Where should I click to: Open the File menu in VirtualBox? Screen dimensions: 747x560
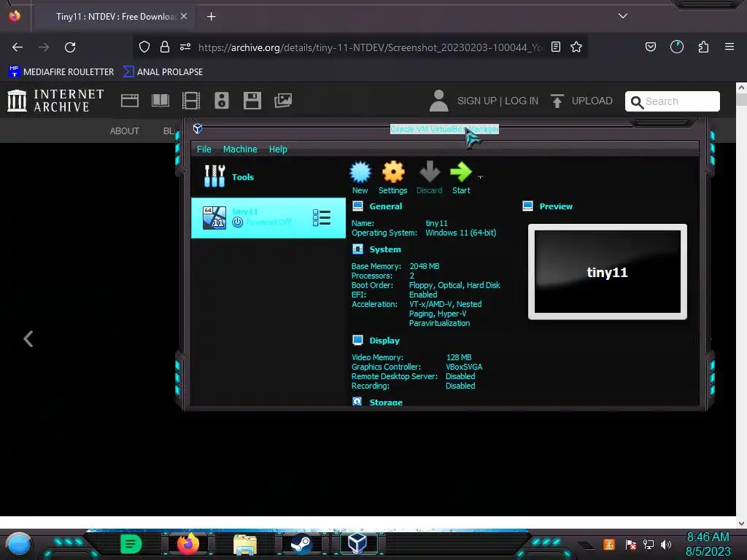(204, 149)
